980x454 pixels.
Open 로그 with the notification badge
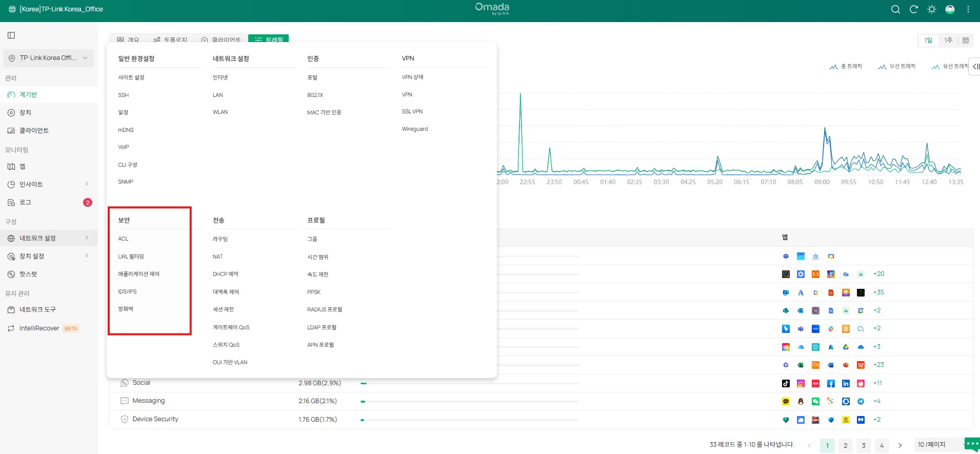(x=26, y=203)
